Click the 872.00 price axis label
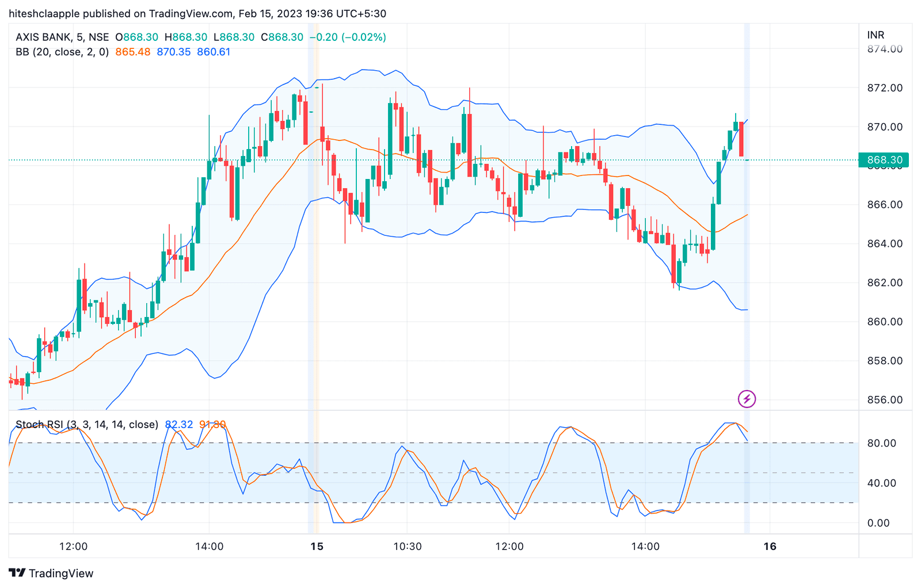 (x=885, y=88)
